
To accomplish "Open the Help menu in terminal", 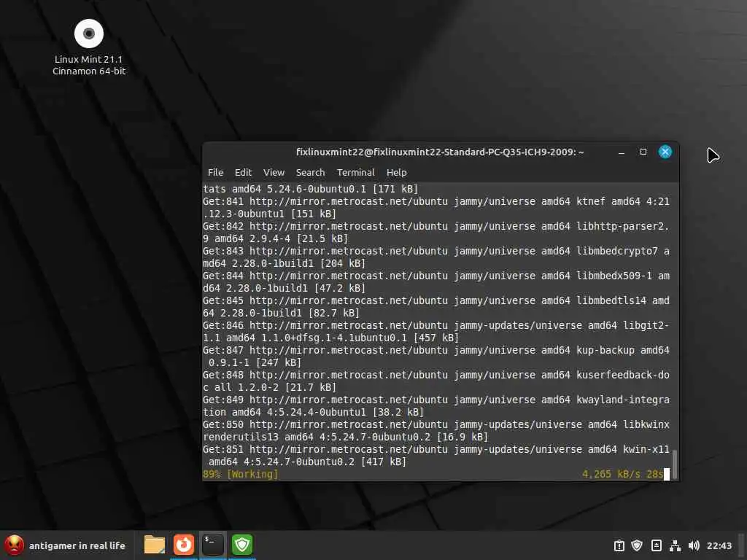I will (x=396, y=172).
